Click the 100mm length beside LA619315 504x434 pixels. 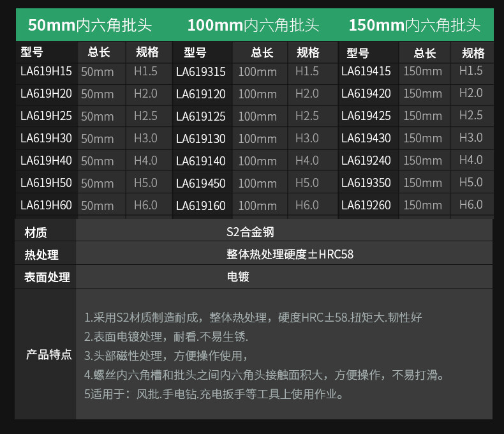tap(258, 71)
